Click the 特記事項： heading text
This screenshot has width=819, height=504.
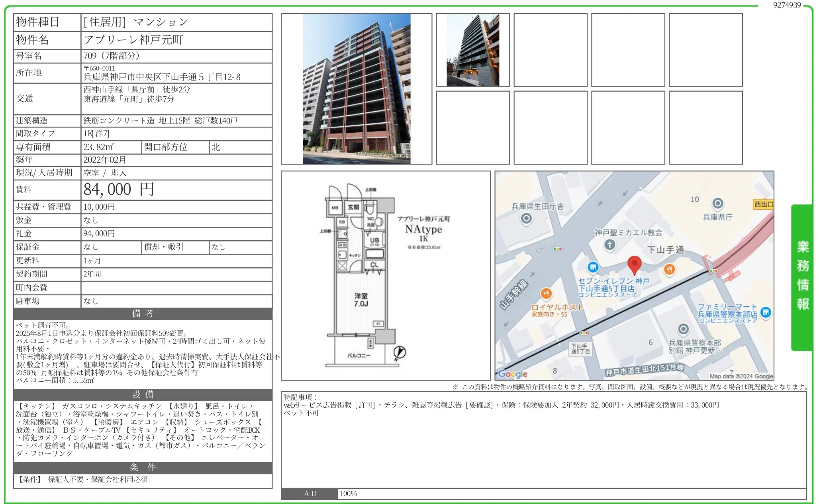click(x=300, y=397)
